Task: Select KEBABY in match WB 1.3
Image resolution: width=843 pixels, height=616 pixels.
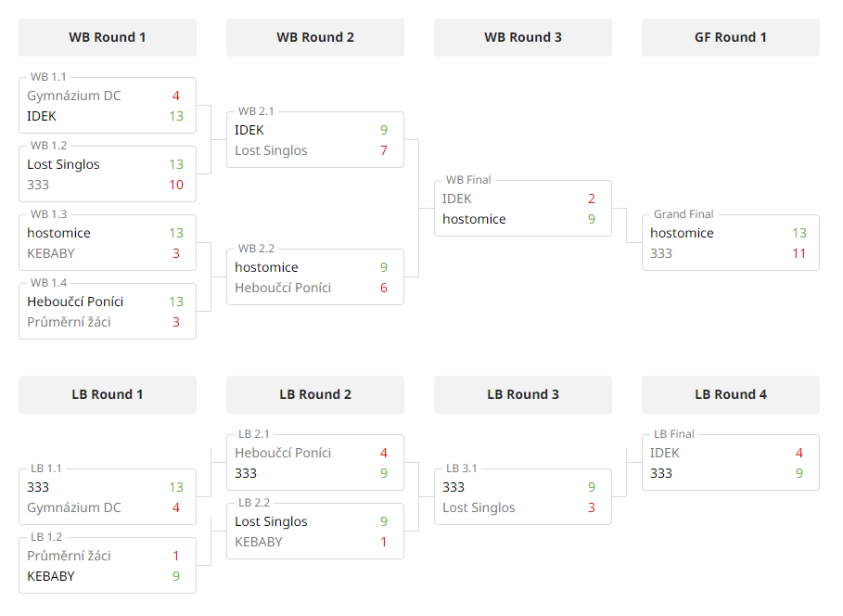Action: (51, 253)
